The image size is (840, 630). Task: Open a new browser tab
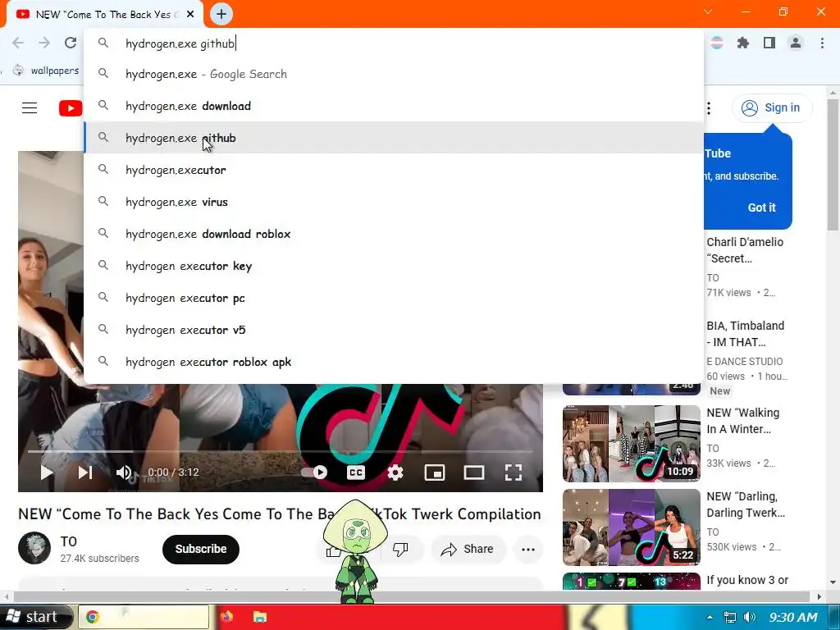221,14
